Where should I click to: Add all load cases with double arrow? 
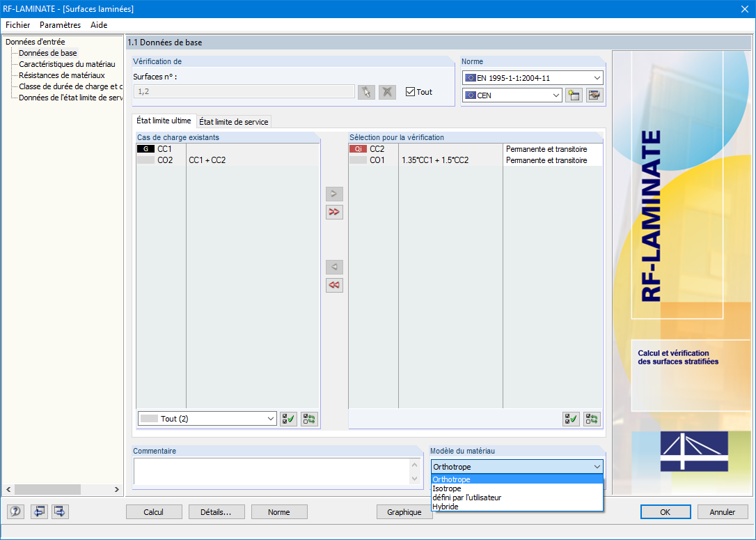[x=334, y=212]
